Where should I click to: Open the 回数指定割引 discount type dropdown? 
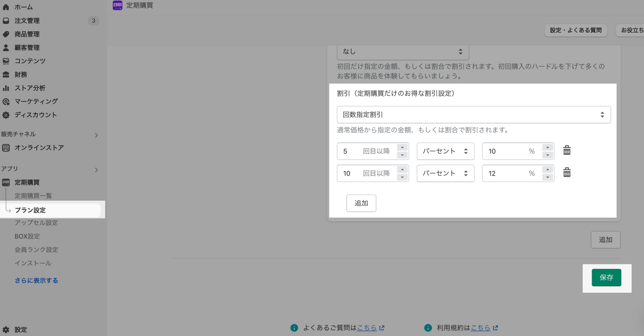(x=474, y=115)
